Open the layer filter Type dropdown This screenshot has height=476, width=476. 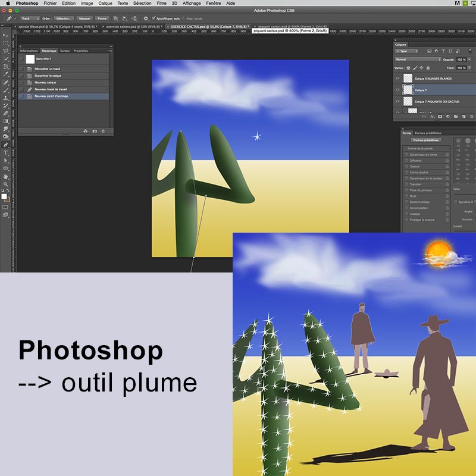[406, 51]
